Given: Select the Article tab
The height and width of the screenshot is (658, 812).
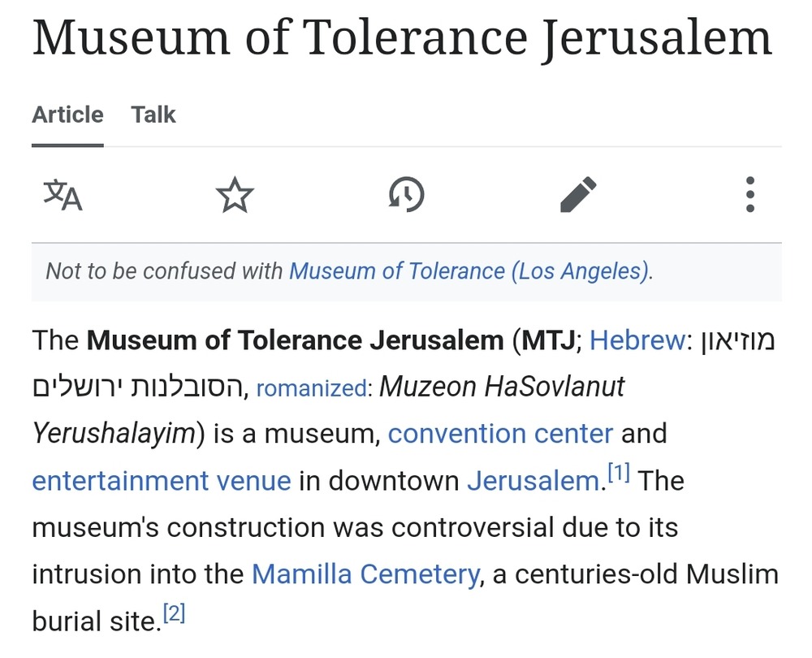Looking at the screenshot, I should [x=67, y=115].
